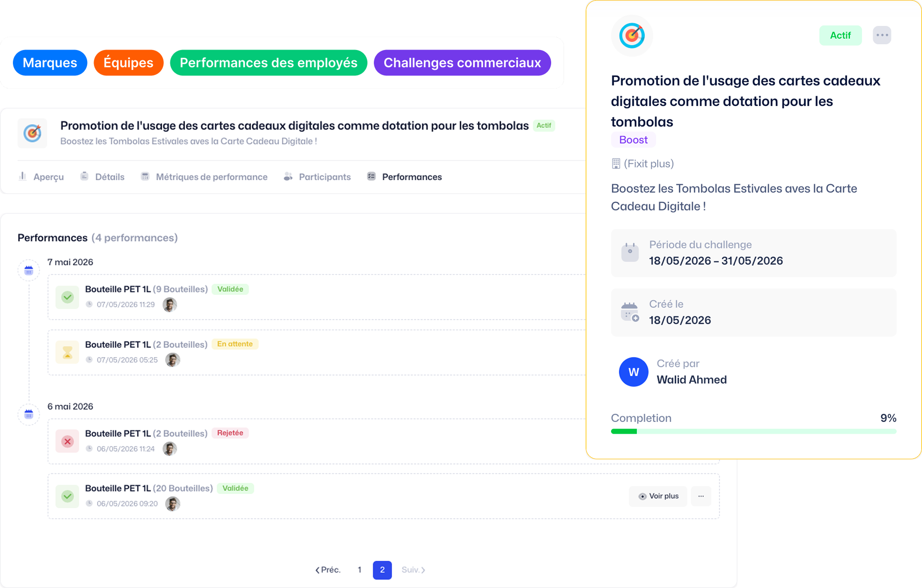Image resolution: width=922 pixels, height=588 pixels.
Task: Click the Completion progress bar
Action: [753, 431]
